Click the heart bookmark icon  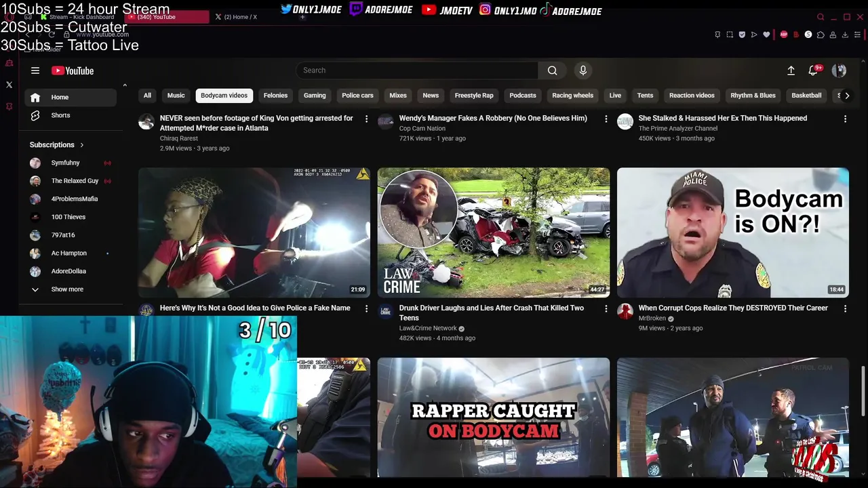(x=766, y=35)
